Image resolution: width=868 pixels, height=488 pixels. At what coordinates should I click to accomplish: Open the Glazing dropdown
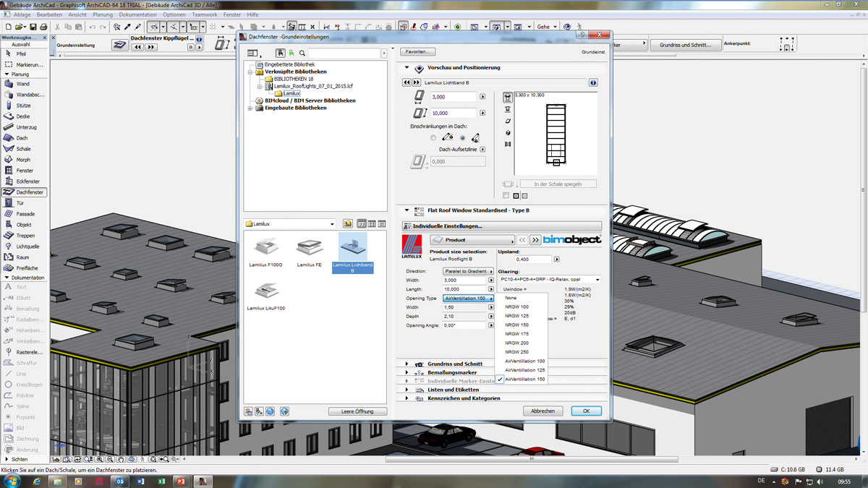pos(550,280)
